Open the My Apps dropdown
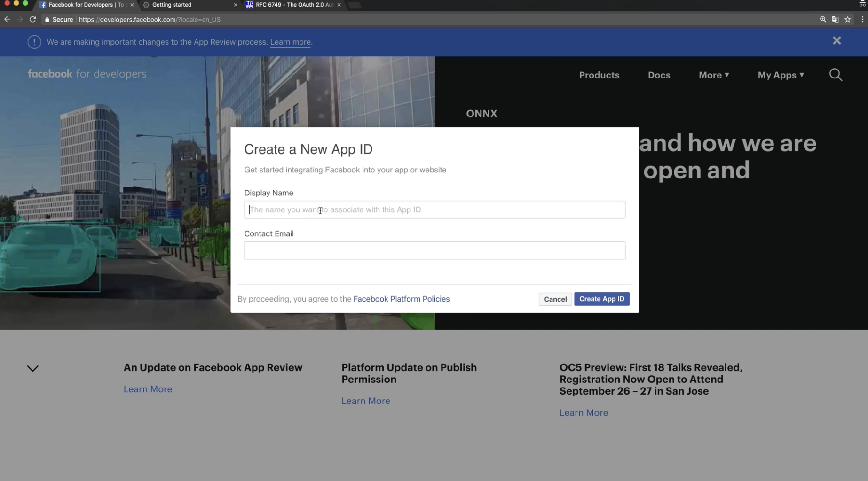 point(781,75)
